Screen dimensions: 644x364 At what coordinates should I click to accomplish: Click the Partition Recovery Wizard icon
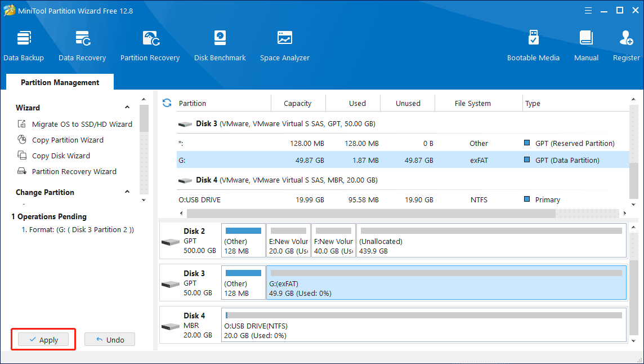click(22, 171)
